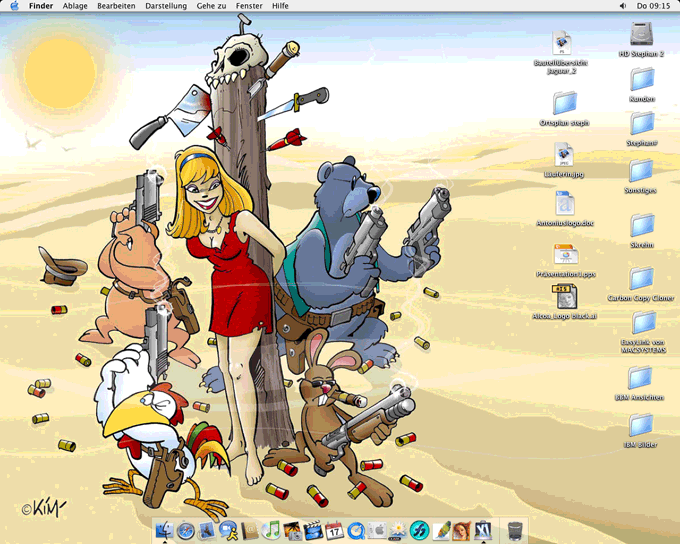This screenshot has width=680, height=544.
Task: Open the Trash in the dock
Action: tap(515, 530)
